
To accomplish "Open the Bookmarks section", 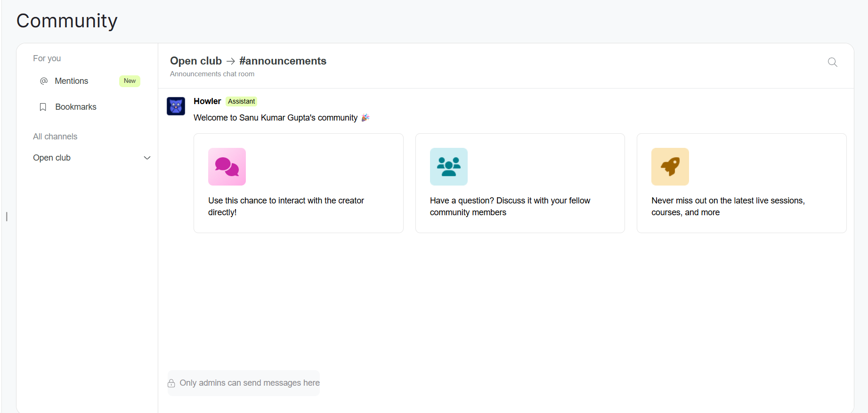I will click(76, 107).
